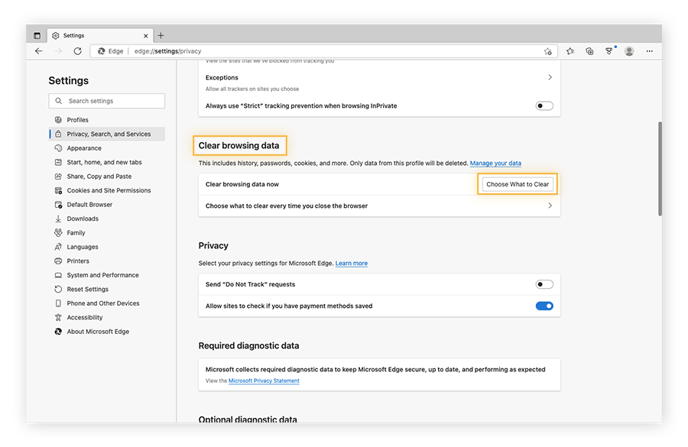Click 'Clear browsing data now' row text
The width and height of the screenshot is (688, 447).
tap(242, 184)
